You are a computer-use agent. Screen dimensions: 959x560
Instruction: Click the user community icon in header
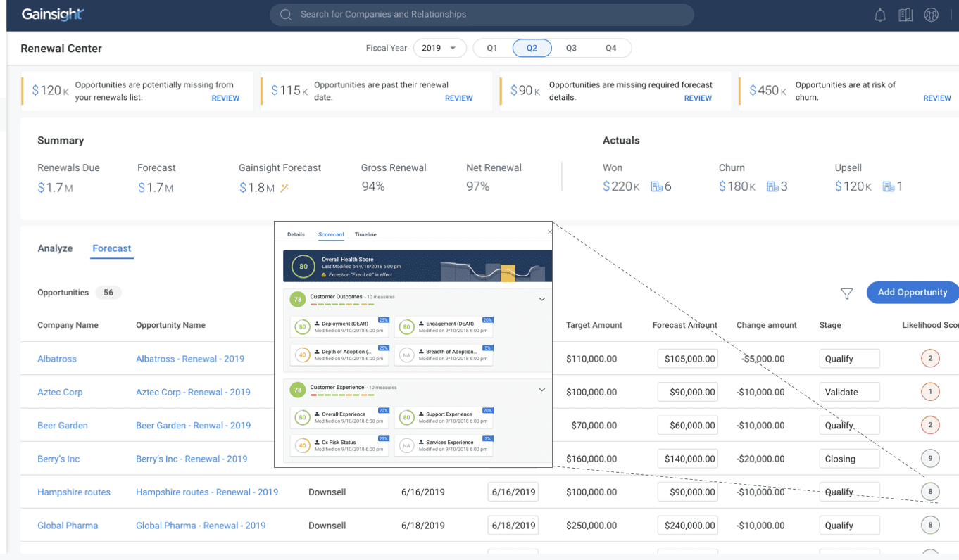[932, 15]
